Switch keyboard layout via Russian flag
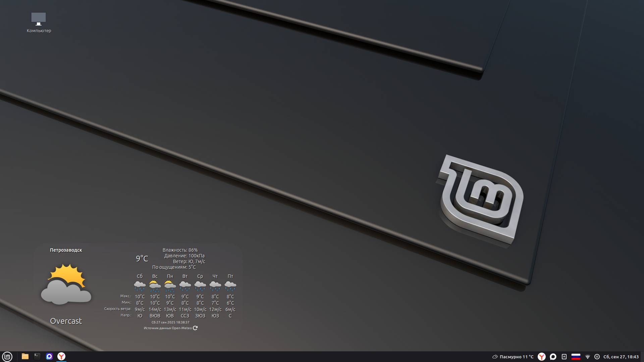 coord(576,357)
